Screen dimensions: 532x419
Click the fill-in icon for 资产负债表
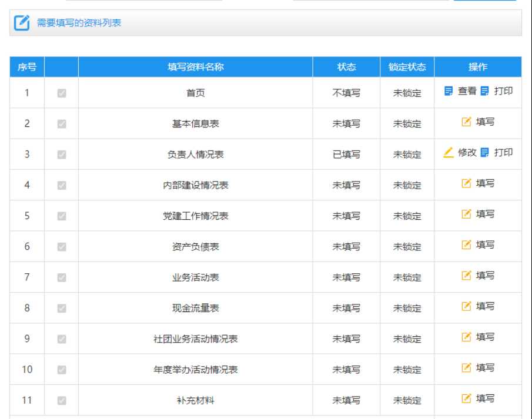(x=467, y=245)
